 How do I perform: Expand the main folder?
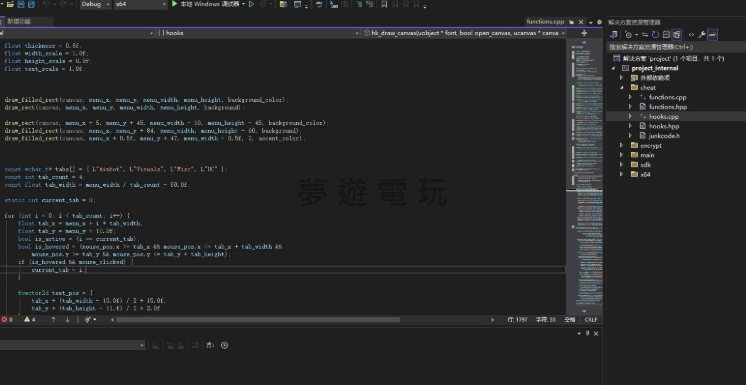pyautogui.click(x=621, y=155)
